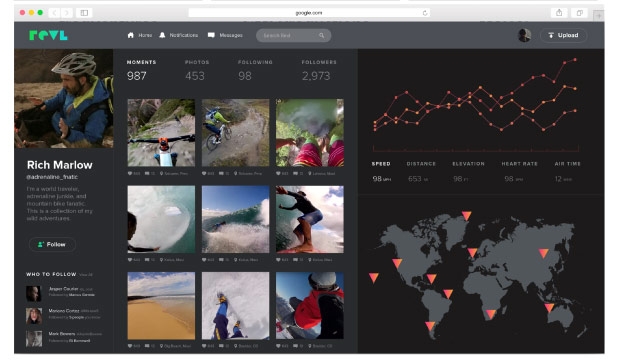Like the sandy beach photo
The width and height of the screenshot is (620, 364).
130,346
